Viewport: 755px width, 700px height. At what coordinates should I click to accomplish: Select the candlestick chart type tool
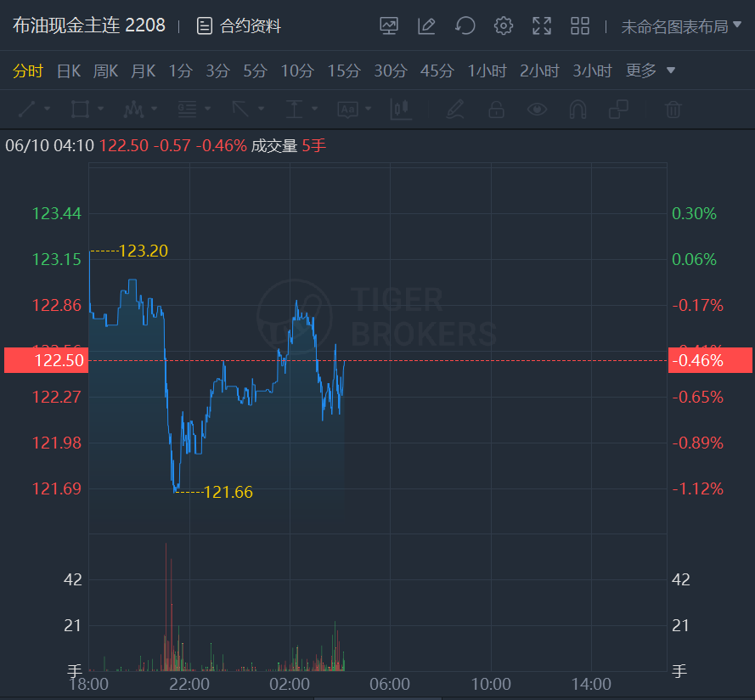pos(400,109)
